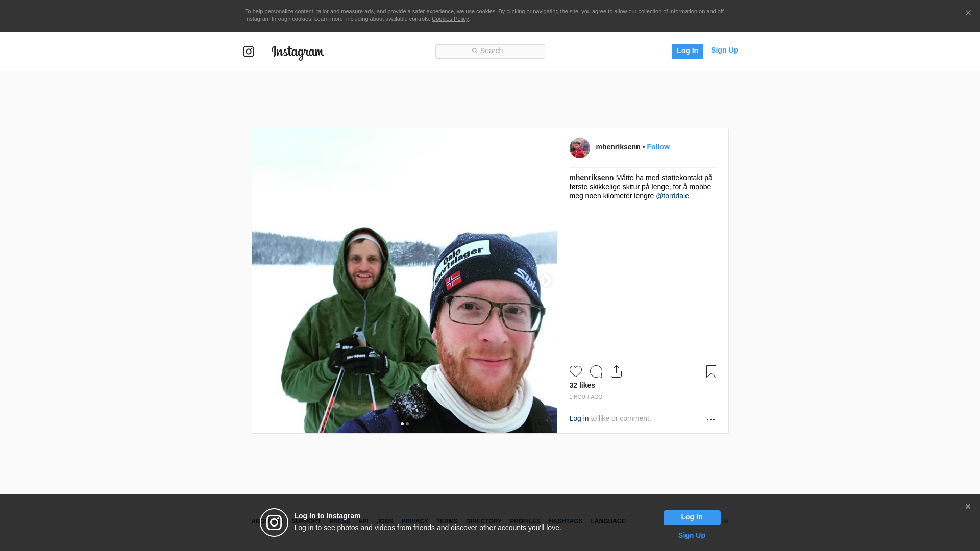Go to next photo with arrow
The image size is (980, 551).
tap(545, 281)
